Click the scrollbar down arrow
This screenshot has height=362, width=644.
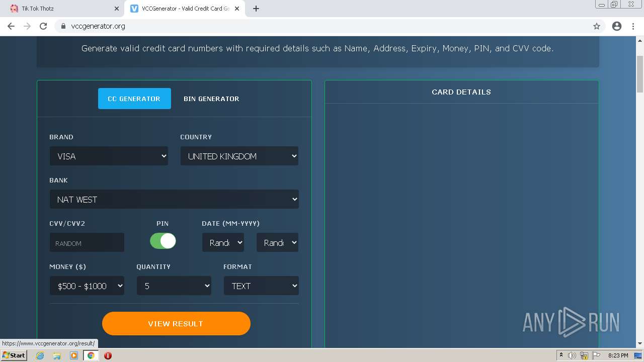point(640,344)
